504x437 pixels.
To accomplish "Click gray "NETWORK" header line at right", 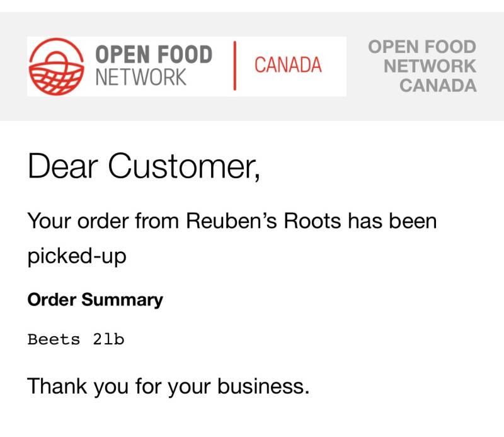I will pos(430,65).
